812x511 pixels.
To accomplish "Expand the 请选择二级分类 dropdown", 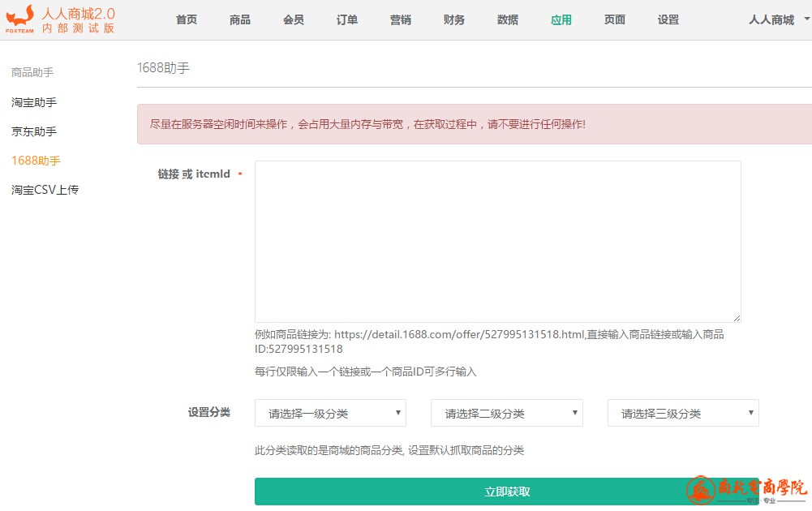I will pos(507,413).
